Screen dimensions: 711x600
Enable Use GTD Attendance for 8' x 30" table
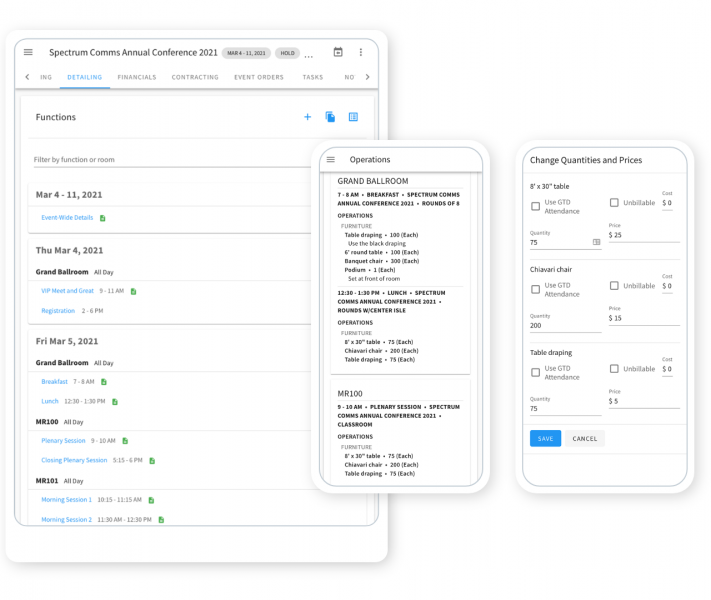click(535, 205)
